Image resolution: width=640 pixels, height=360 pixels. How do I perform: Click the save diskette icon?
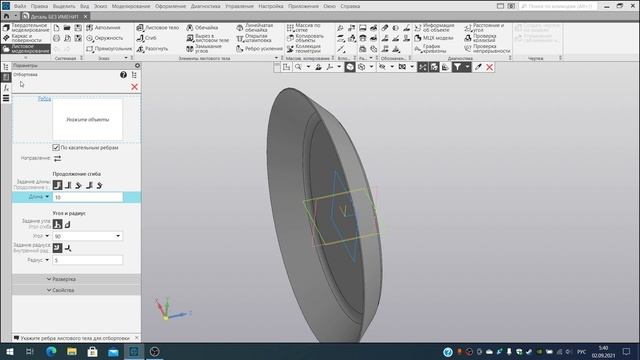tap(78, 28)
